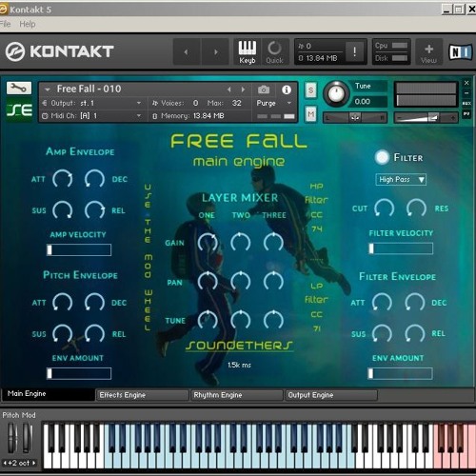Viewport: 476px width, 476px height.
Task: Click the Soundethers logo link
Action: tap(239, 346)
